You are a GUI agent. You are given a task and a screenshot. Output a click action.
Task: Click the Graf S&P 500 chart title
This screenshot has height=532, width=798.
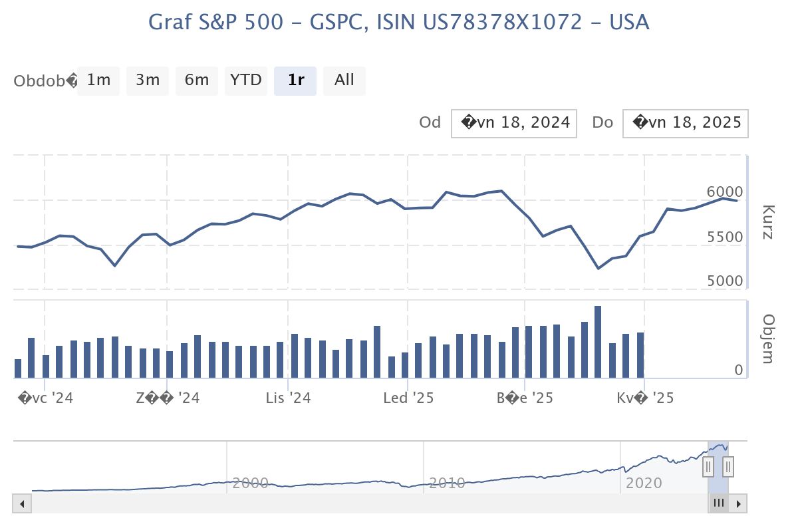tap(399, 22)
